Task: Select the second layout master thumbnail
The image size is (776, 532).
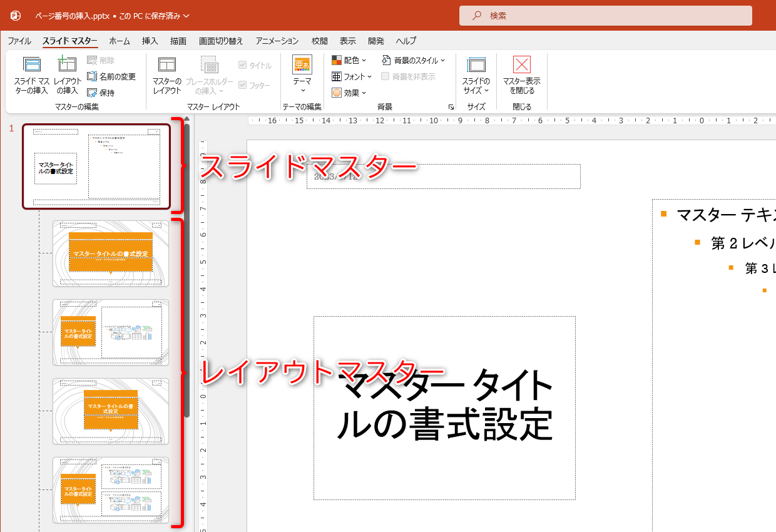Action: [x=110, y=332]
